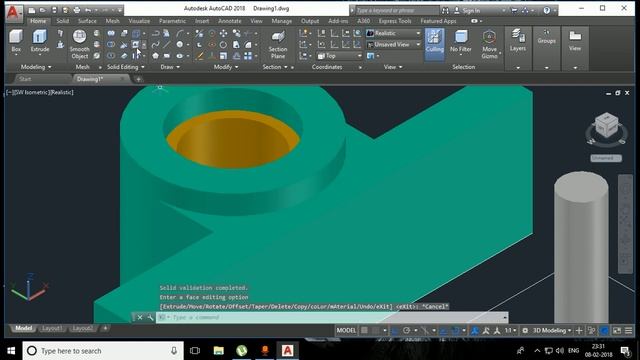Open the UCS dropdown showing Top
Screen dimensions: 640x360
pyautogui.click(x=340, y=56)
